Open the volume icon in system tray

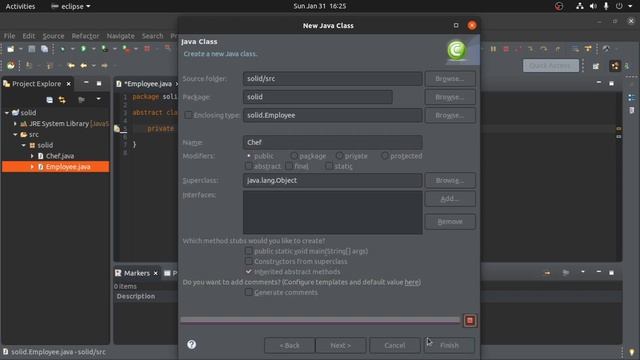593,6
